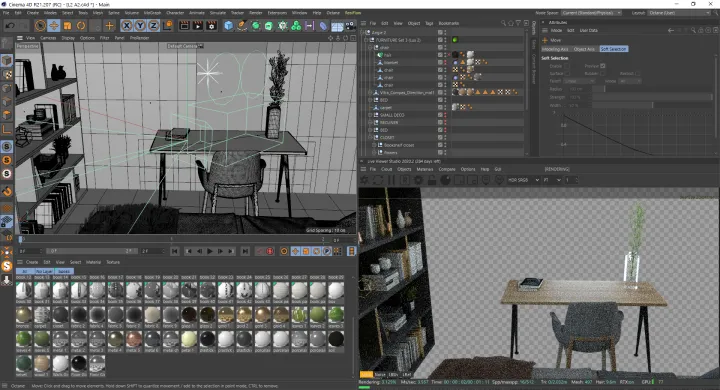
Task: Open the HDR sRGB dropdown in Live Viewer
Action: [x=523, y=180]
